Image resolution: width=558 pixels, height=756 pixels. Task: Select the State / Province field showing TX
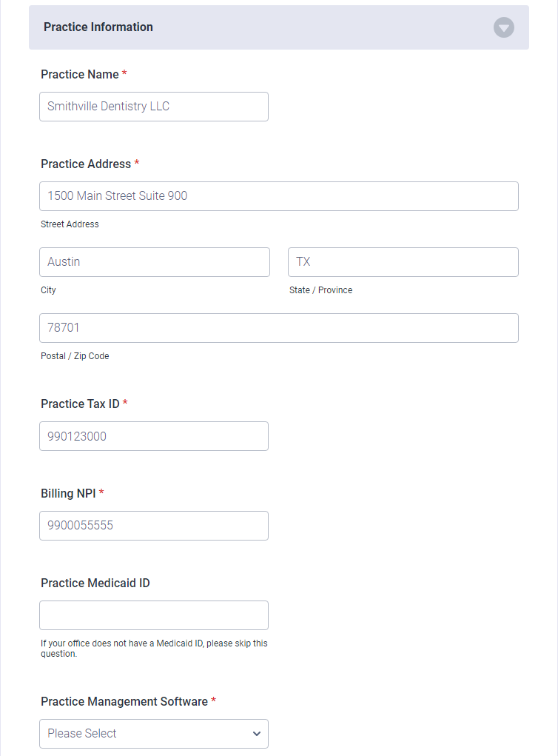403,262
